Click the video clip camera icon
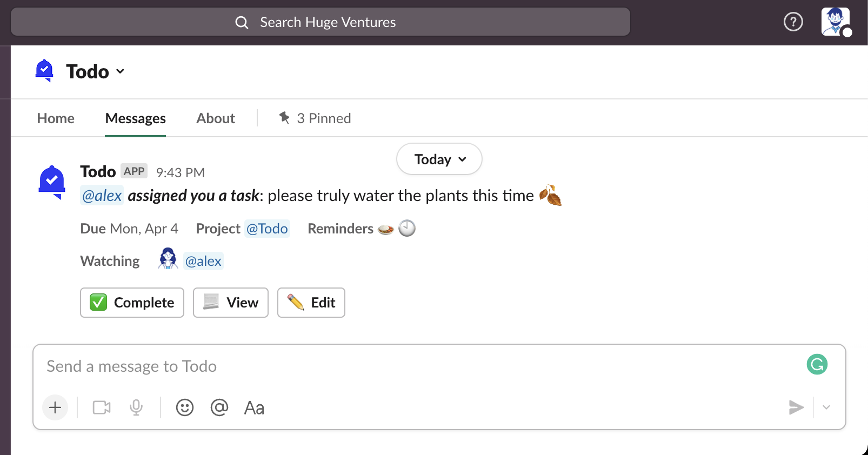The image size is (868, 455). tap(102, 407)
